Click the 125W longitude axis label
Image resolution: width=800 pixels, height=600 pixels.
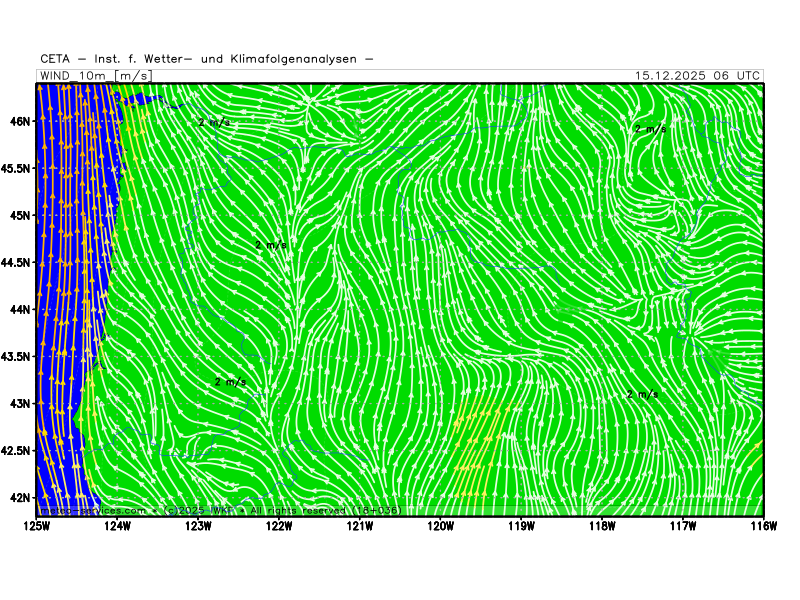pos(37,525)
